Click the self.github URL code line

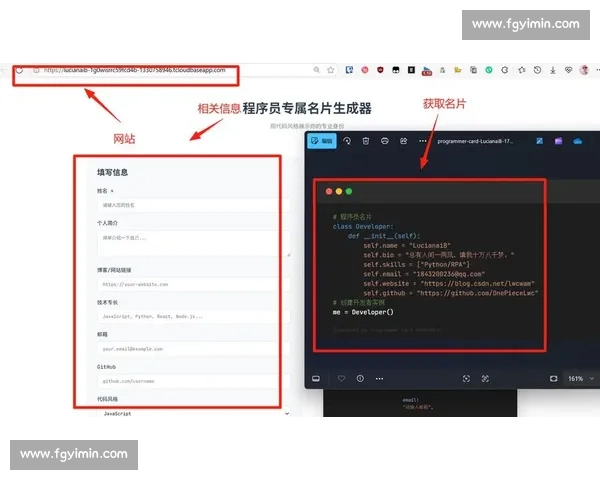pos(451,293)
